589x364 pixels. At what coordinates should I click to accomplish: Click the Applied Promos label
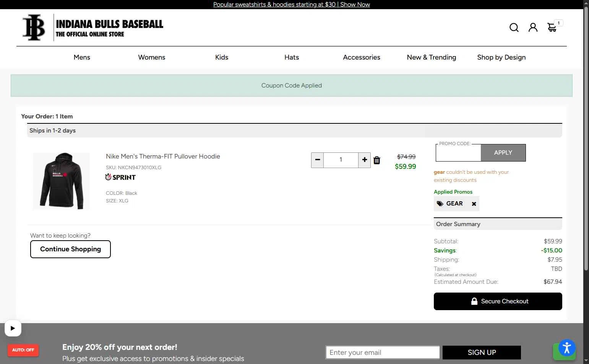coord(453,192)
